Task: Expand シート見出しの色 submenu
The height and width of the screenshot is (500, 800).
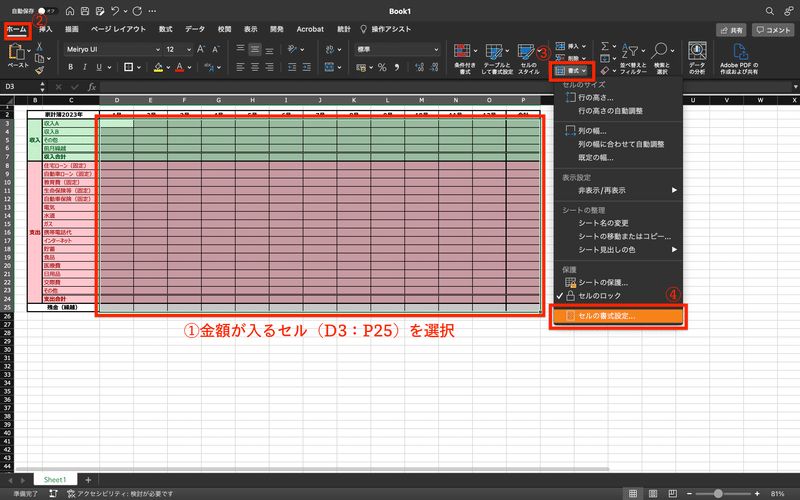Action: click(618, 249)
